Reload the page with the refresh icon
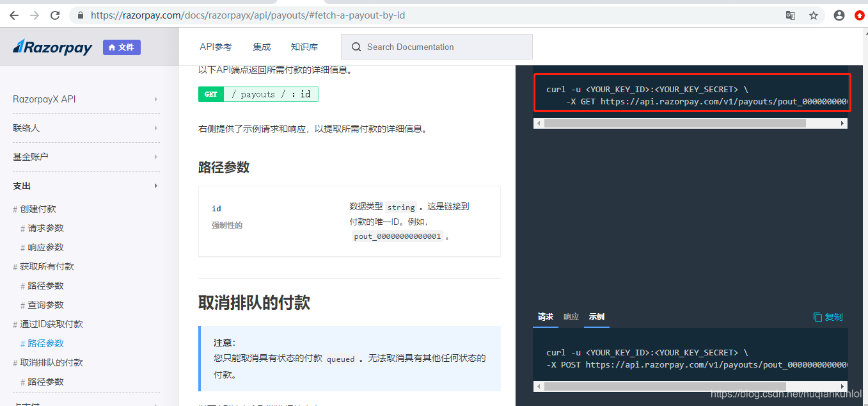This screenshot has height=406, width=868. pyautogui.click(x=55, y=15)
